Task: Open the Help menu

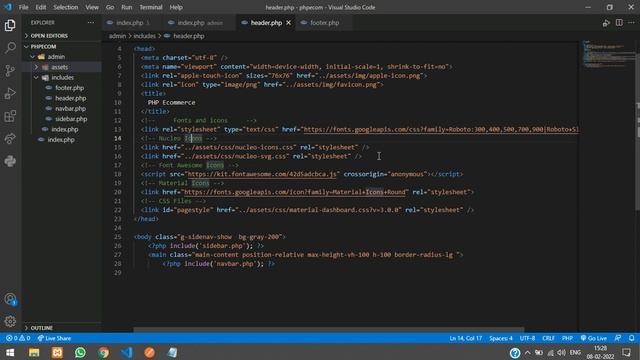Action: pyautogui.click(x=176, y=7)
